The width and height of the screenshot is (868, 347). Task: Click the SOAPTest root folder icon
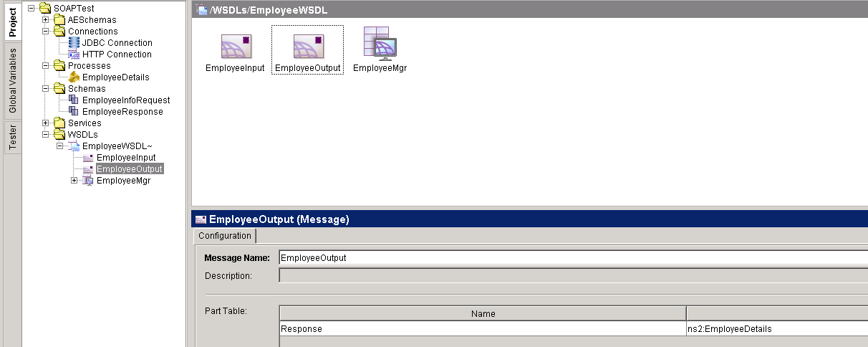pos(45,9)
